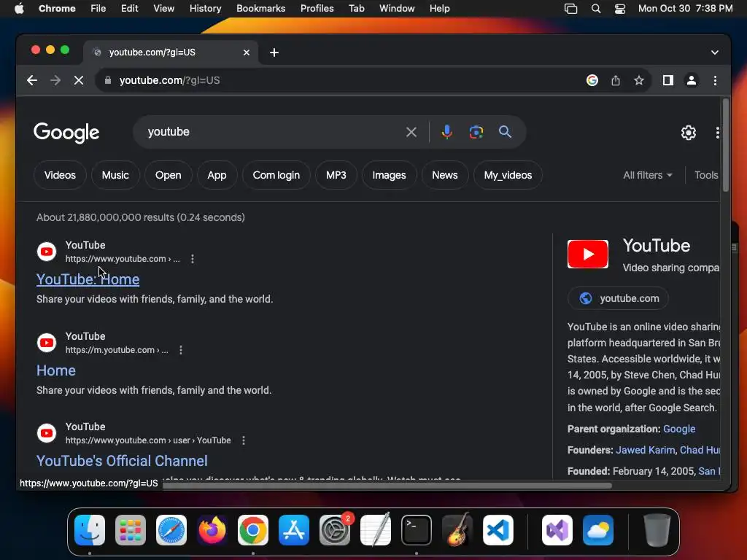Open Chrome's three-dot menu
747x560 pixels.
[715, 80]
